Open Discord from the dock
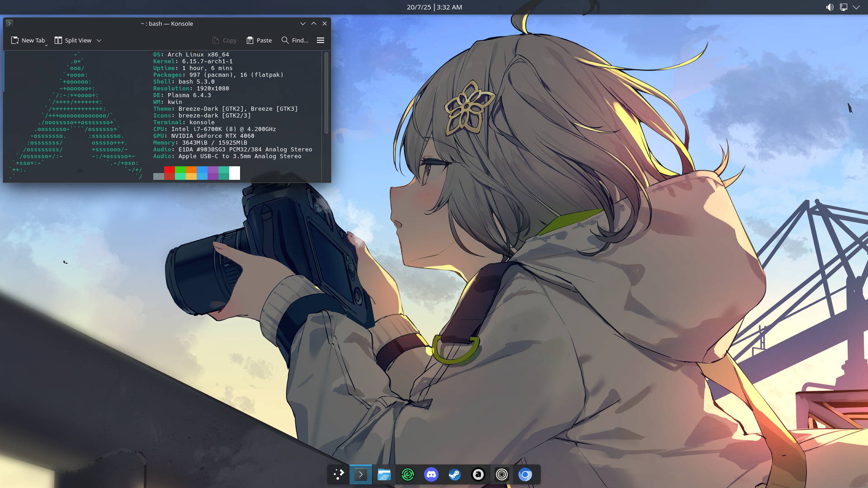868x488 pixels. pos(431,474)
